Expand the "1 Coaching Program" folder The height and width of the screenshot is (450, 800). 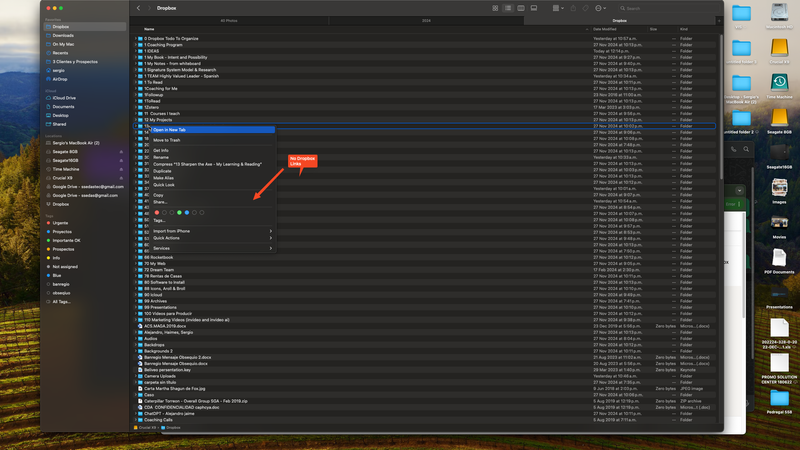point(137,44)
